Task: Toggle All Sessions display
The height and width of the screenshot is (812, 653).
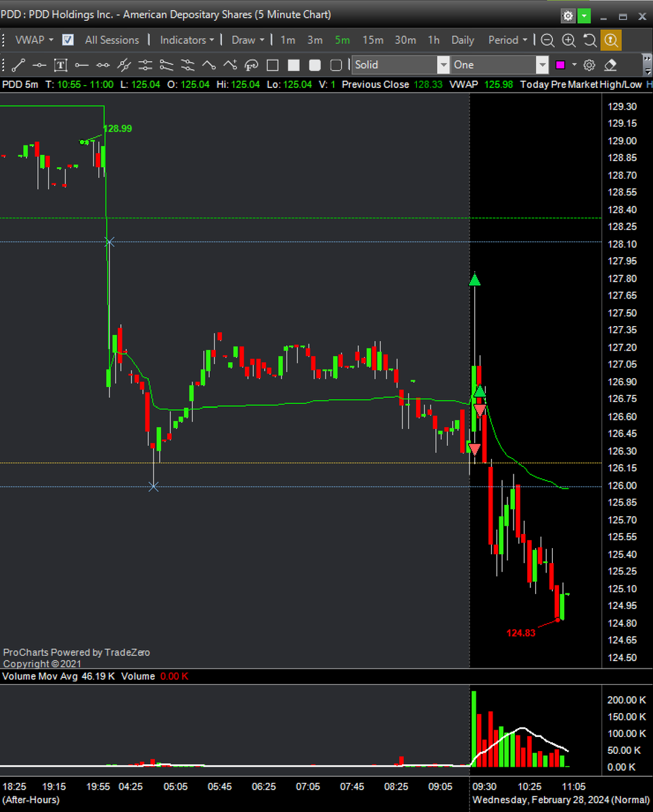Action: [112, 40]
